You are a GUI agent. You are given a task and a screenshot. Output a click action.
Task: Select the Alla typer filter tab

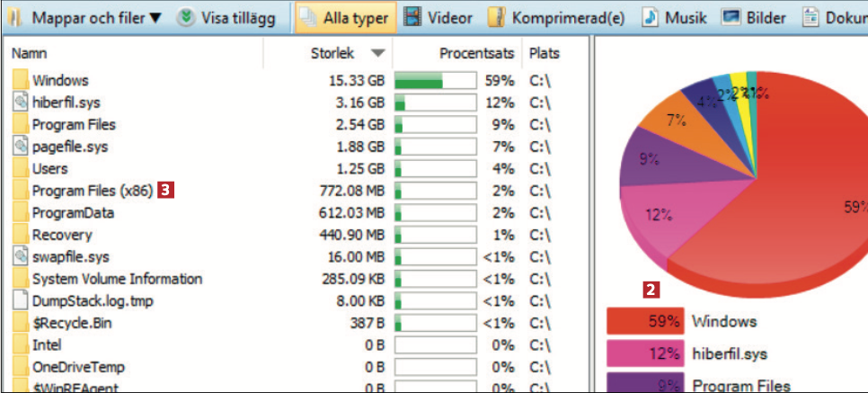coord(345,18)
